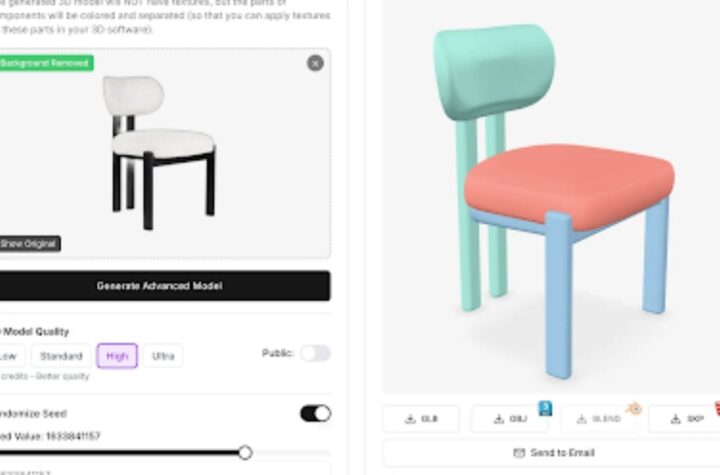Image resolution: width=720 pixels, height=475 pixels.
Task: Download the model as BLEND
Action: coord(599,418)
